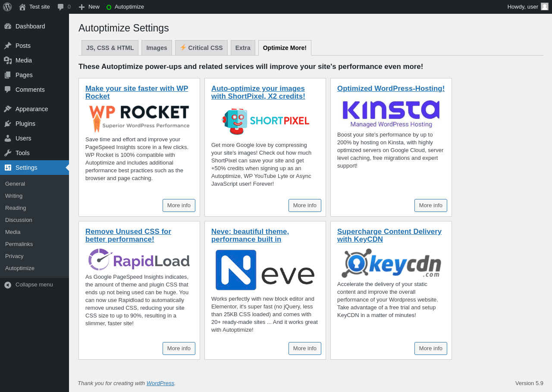This screenshot has width=552, height=392.
Task: Click the Autoptimize label in admin bar
Action: pyautogui.click(x=129, y=7)
